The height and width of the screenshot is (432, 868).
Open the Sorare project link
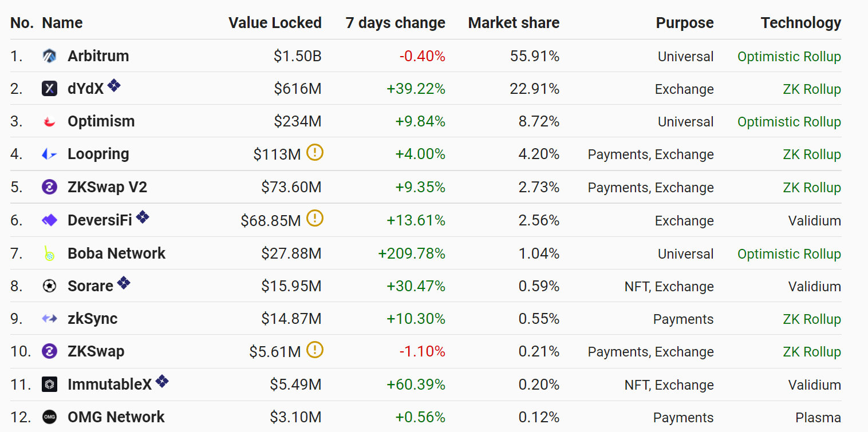[x=90, y=286]
